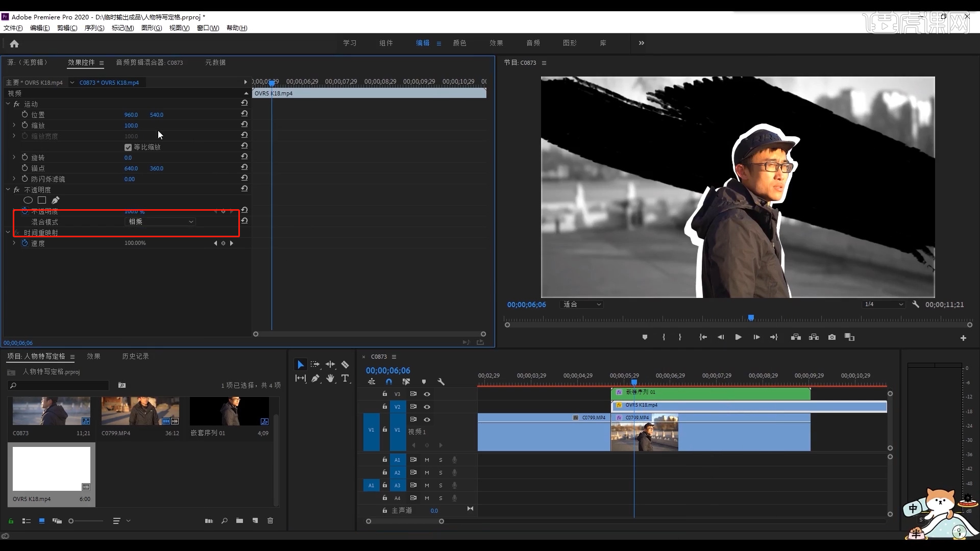Play the program monitor

coord(738,337)
